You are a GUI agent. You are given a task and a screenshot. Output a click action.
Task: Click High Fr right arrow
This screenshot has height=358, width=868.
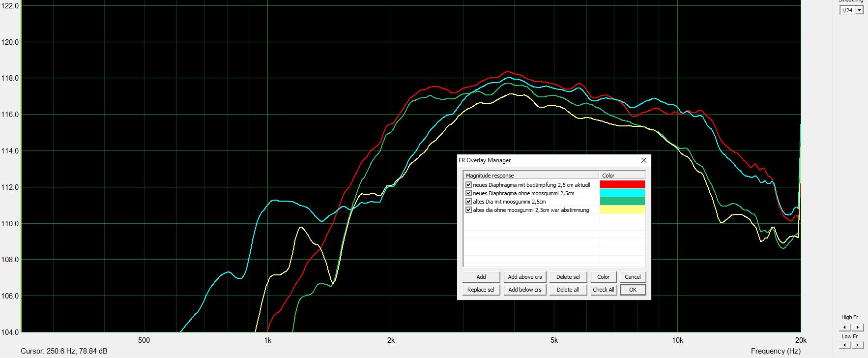pyautogui.click(x=857, y=327)
